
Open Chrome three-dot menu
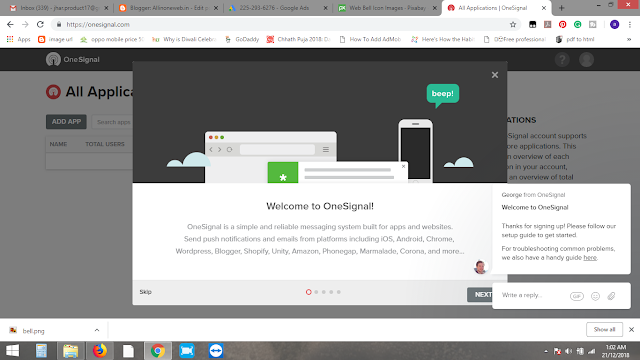click(630, 24)
